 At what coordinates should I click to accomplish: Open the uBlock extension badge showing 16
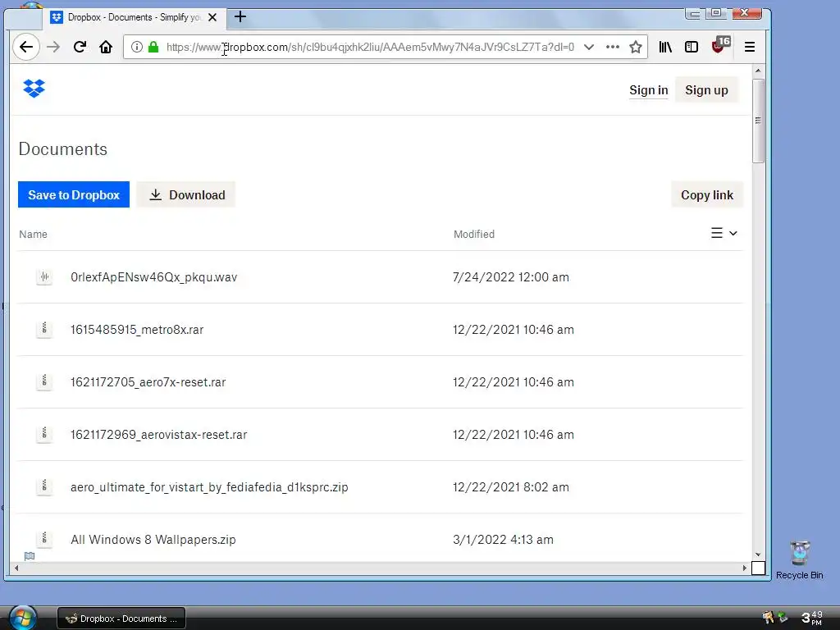pyautogui.click(x=720, y=45)
